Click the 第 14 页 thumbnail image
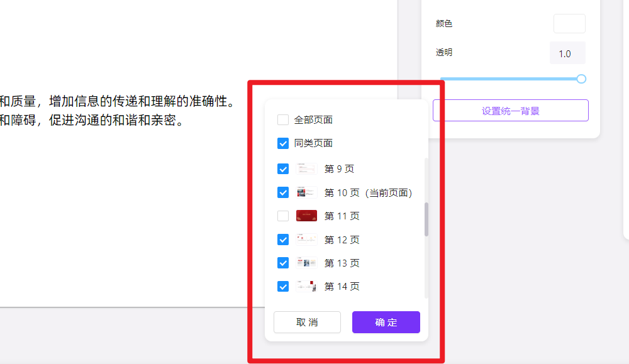 (306, 286)
